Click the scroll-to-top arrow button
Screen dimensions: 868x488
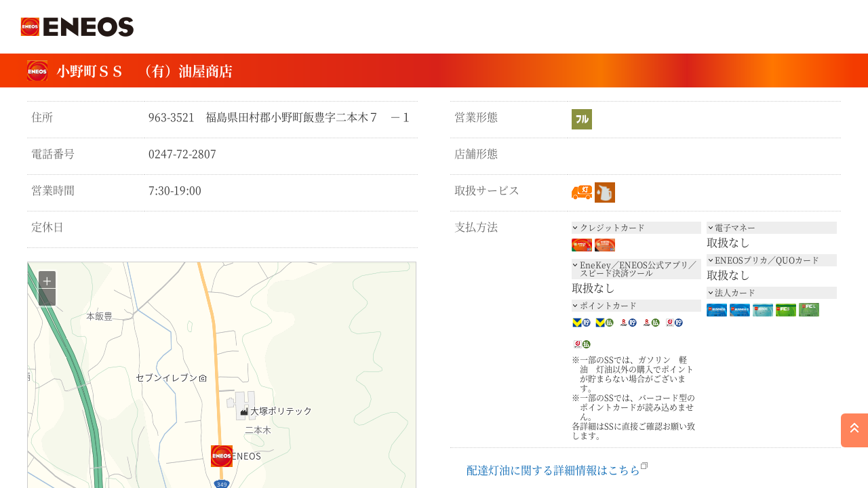click(854, 430)
